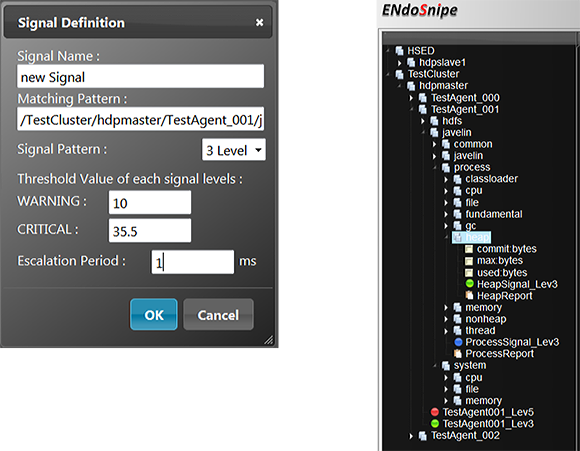The height and width of the screenshot is (451, 580).
Task: Click the ProcessReport report icon
Action: [x=458, y=353]
